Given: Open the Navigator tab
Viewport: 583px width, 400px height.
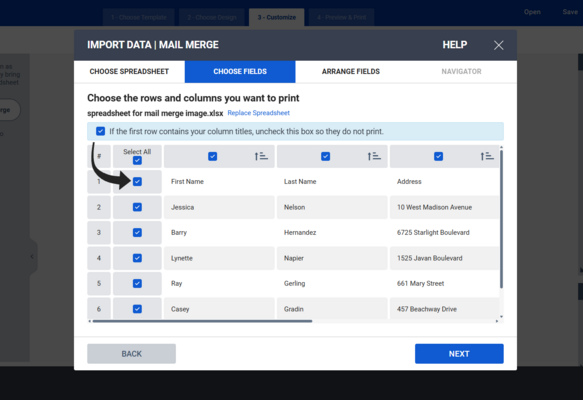Looking at the screenshot, I should point(461,71).
